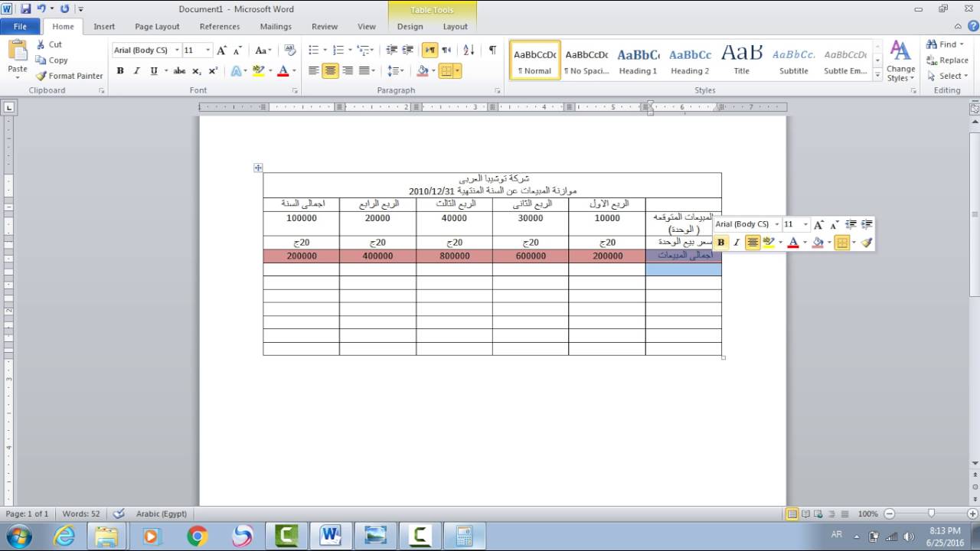Click the ribbon Text Highlight Color button

[x=258, y=70]
